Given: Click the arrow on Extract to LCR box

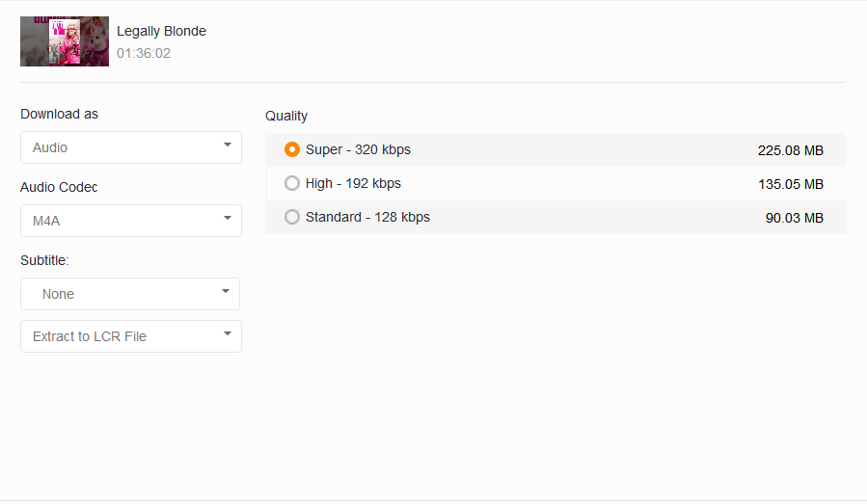Looking at the screenshot, I should [228, 334].
